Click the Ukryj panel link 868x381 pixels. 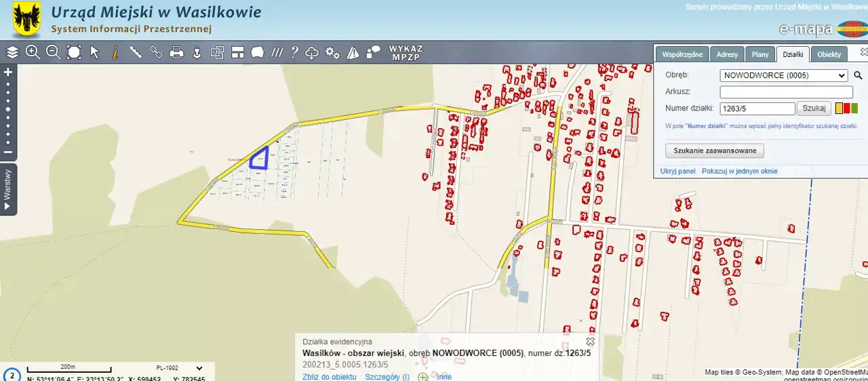click(677, 172)
